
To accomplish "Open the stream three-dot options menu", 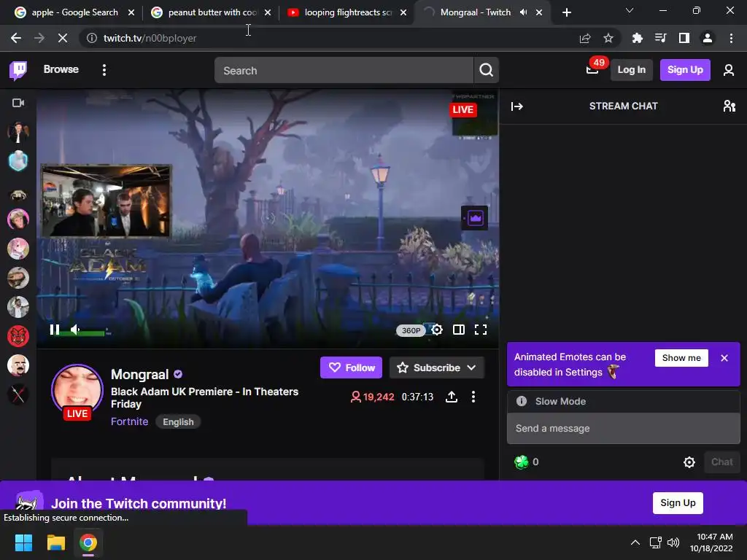I will (x=473, y=397).
